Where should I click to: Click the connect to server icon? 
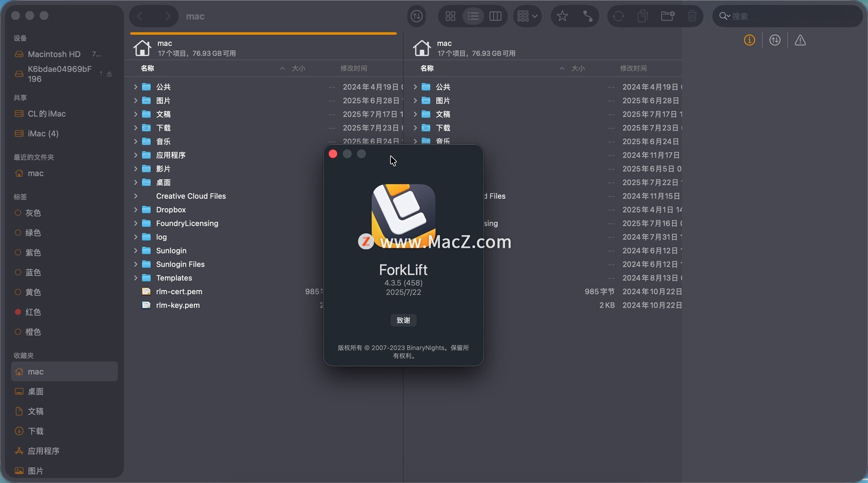[587, 16]
